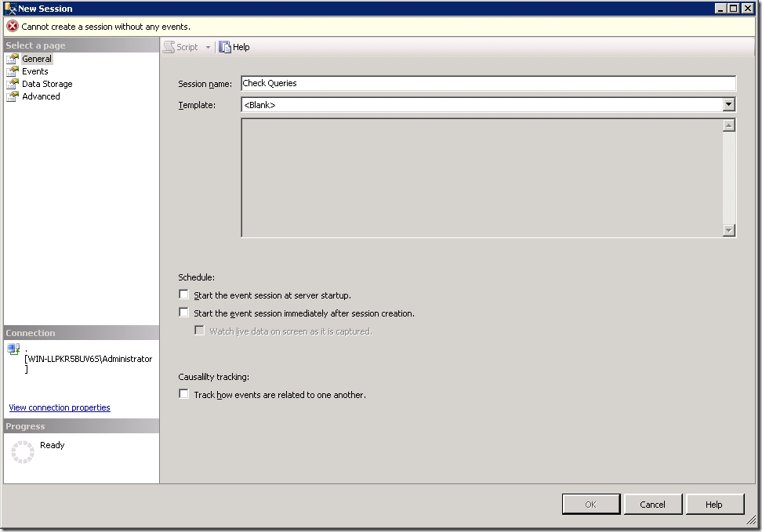Maximize the New Session window
Image resolution: width=762 pixels, height=532 pixels.
point(734,9)
